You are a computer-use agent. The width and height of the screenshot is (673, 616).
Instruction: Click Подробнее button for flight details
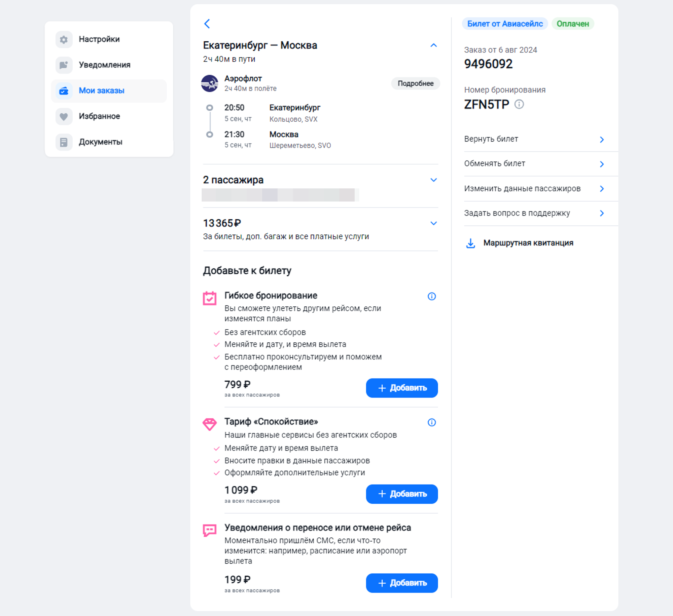coord(415,83)
